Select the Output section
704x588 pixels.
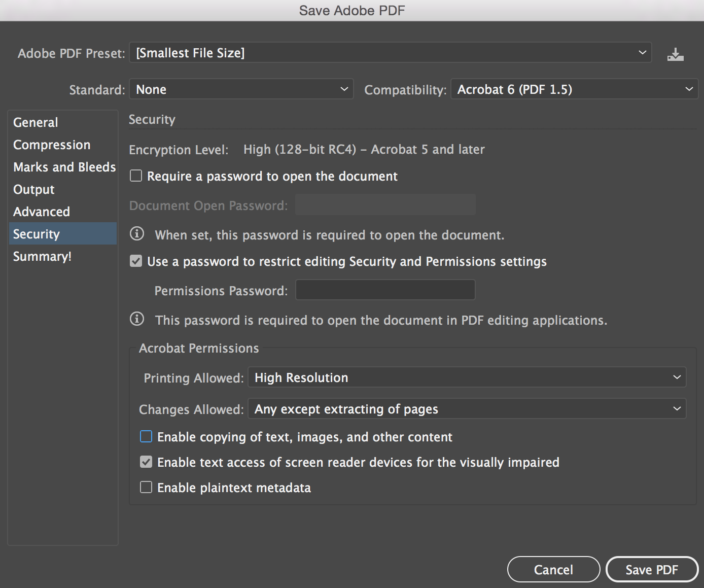tap(63, 189)
